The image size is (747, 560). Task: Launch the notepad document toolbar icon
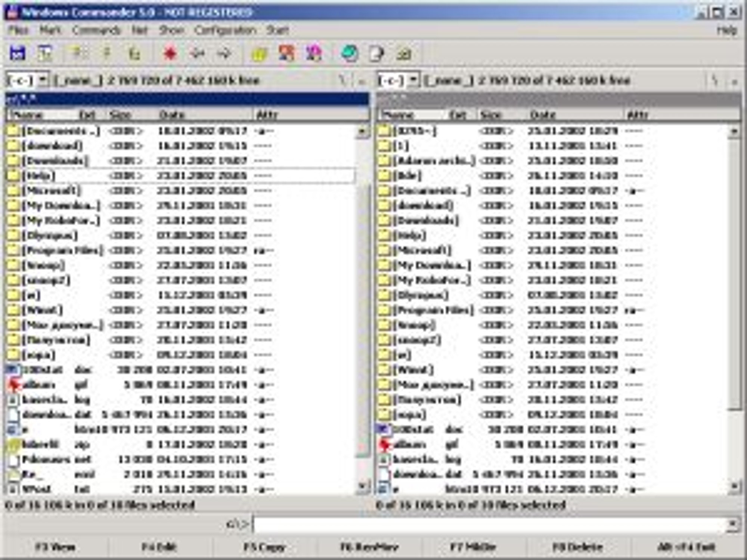[376, 53]
